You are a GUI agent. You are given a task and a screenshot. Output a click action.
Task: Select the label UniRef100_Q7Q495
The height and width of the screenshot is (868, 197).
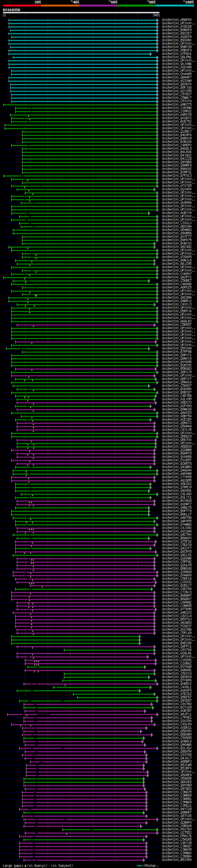pos(177,257)
